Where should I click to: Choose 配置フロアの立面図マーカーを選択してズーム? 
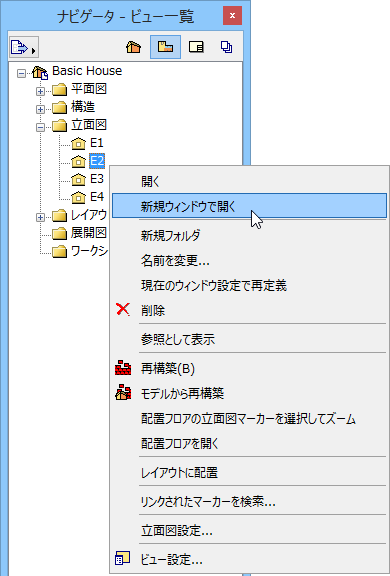pos(249,418)
